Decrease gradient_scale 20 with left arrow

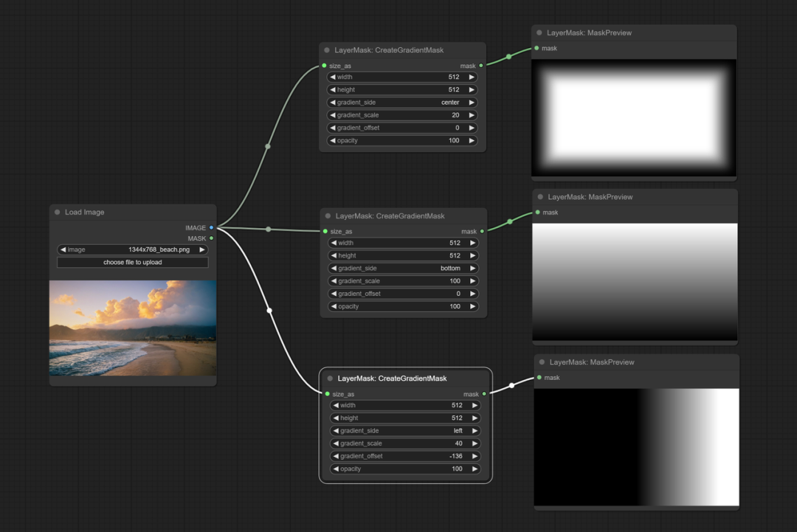coord(332,115)
